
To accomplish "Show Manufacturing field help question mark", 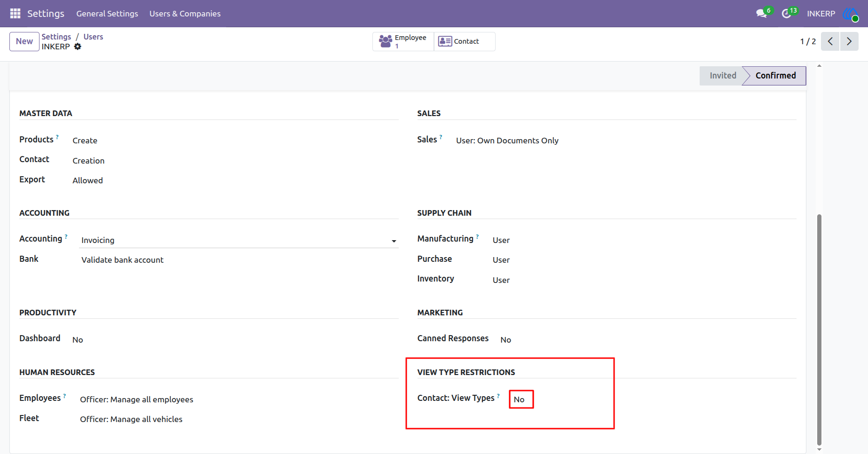I will click(477, 236).
